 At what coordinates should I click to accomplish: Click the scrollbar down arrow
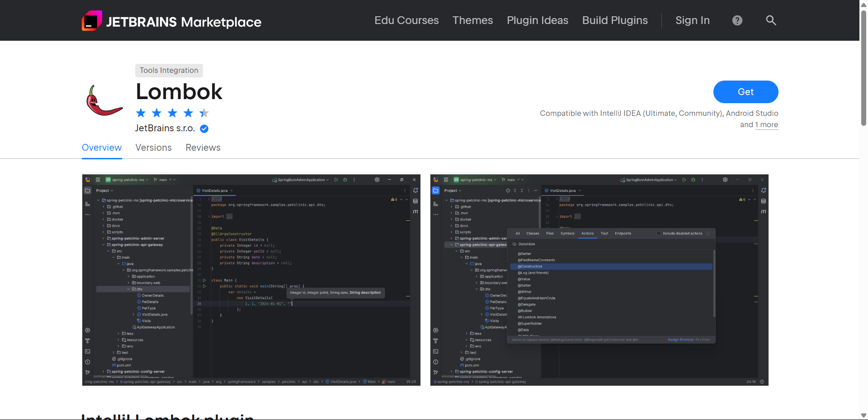(863, 415)
